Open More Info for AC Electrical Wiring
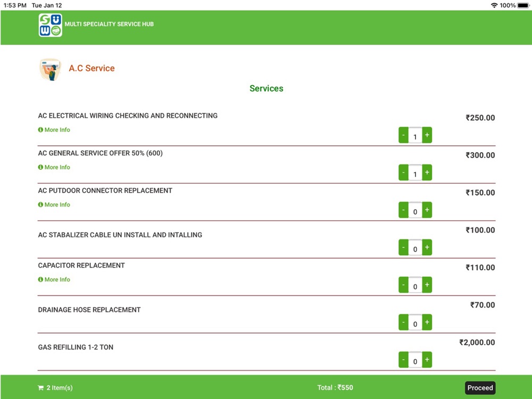 click(x=54, y=130)
